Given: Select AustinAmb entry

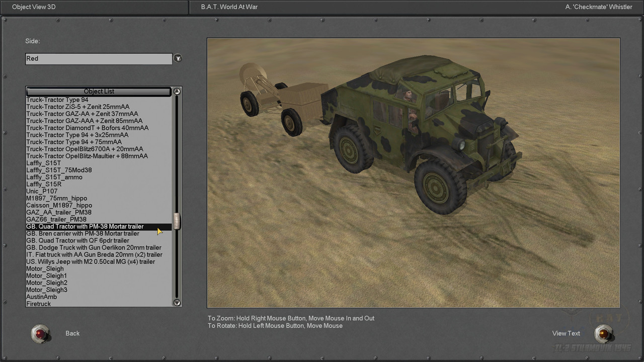Looking at the screenshot, I should tap(99, 297).
